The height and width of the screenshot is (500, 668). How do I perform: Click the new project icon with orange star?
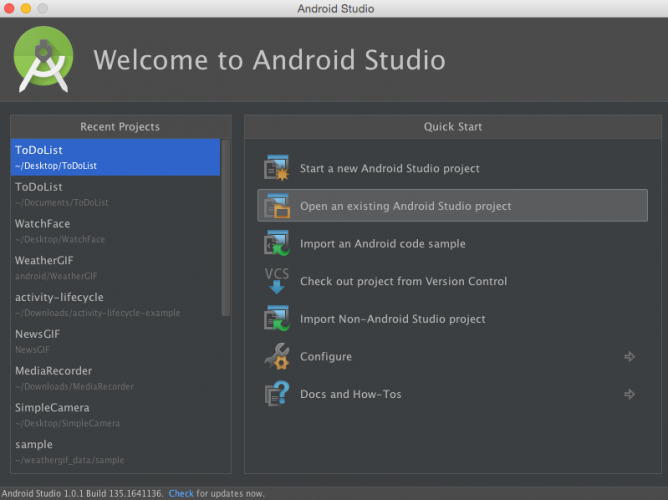[x=276, y=168]
